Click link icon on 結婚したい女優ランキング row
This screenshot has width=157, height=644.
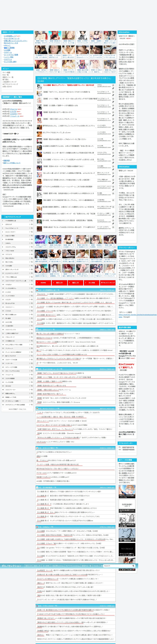point(113,217)
